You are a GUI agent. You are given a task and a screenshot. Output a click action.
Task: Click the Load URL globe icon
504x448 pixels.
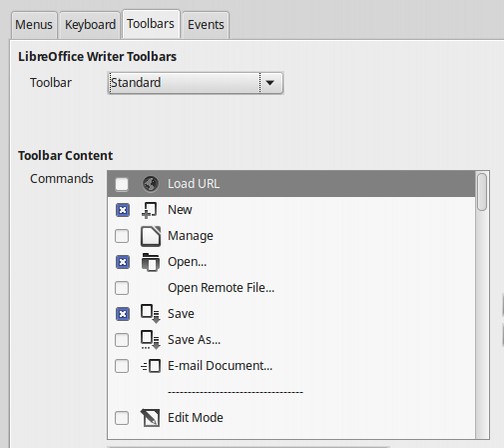coord(150,184)
